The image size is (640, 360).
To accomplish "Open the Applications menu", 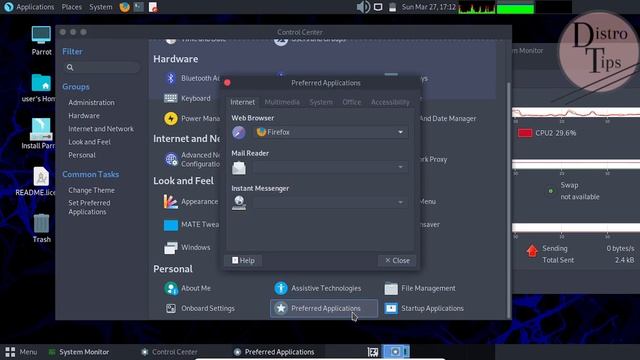I will pyautogui.click(x=29, y=7).
